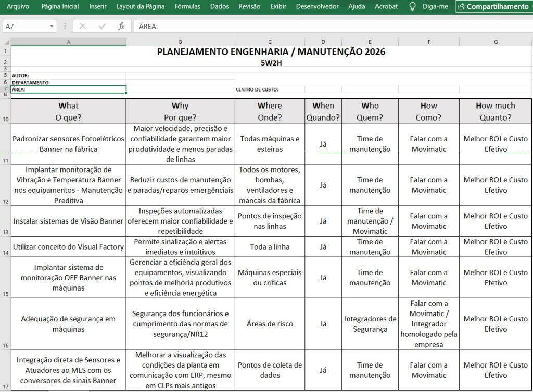
Task: Open the Layout da Página tab
Action: (x=140, y=6)
